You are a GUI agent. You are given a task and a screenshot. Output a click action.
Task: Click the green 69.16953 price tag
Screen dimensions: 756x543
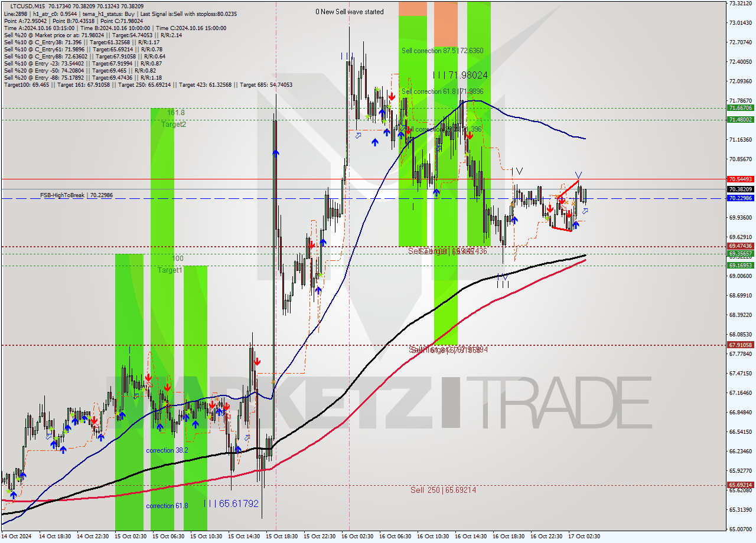[741, 266]
